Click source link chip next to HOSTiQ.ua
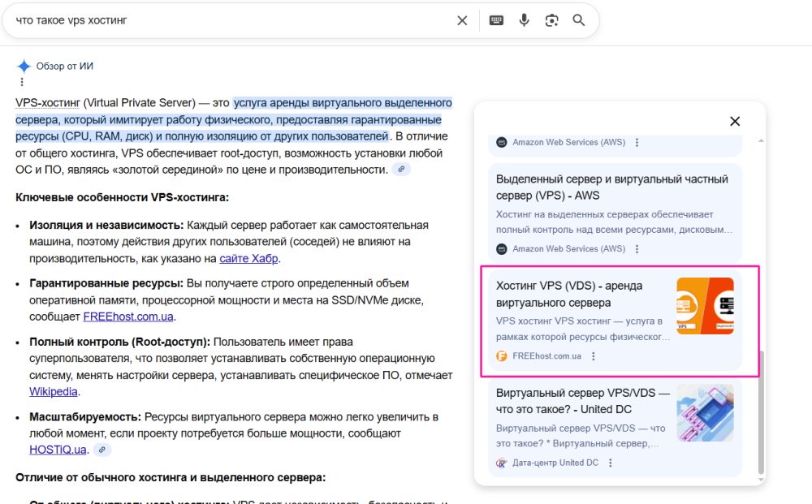This screenshot has height=504, width=812. (101, 450)
